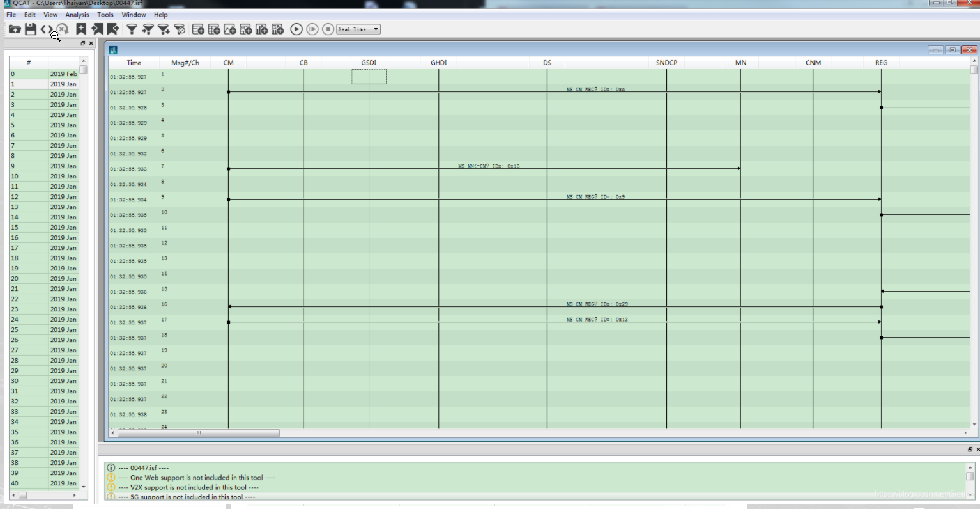Add a bookmark to the log

pos(81,29)
